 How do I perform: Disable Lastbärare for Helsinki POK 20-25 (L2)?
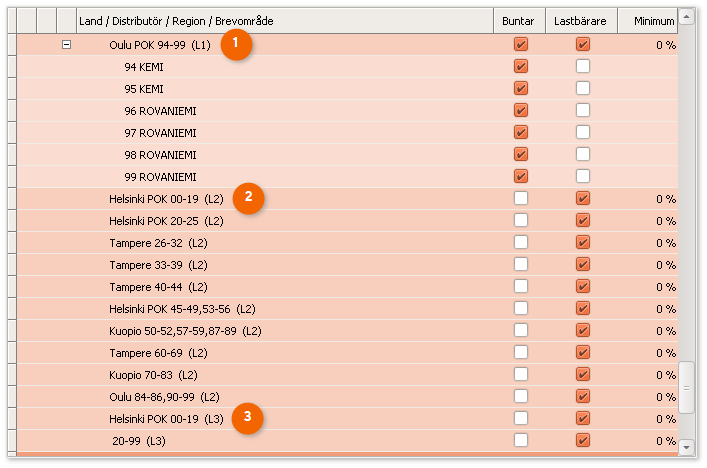click(x=583, y=220)
